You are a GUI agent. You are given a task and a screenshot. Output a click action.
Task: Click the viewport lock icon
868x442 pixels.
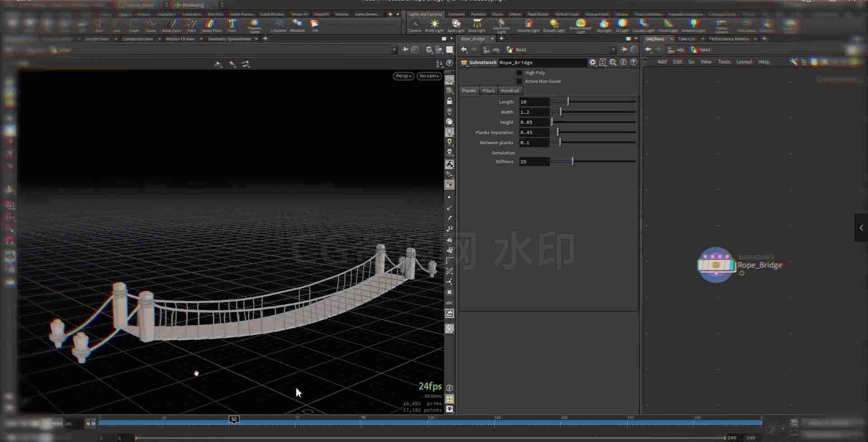pyautogui.click(x=449, y=101)
